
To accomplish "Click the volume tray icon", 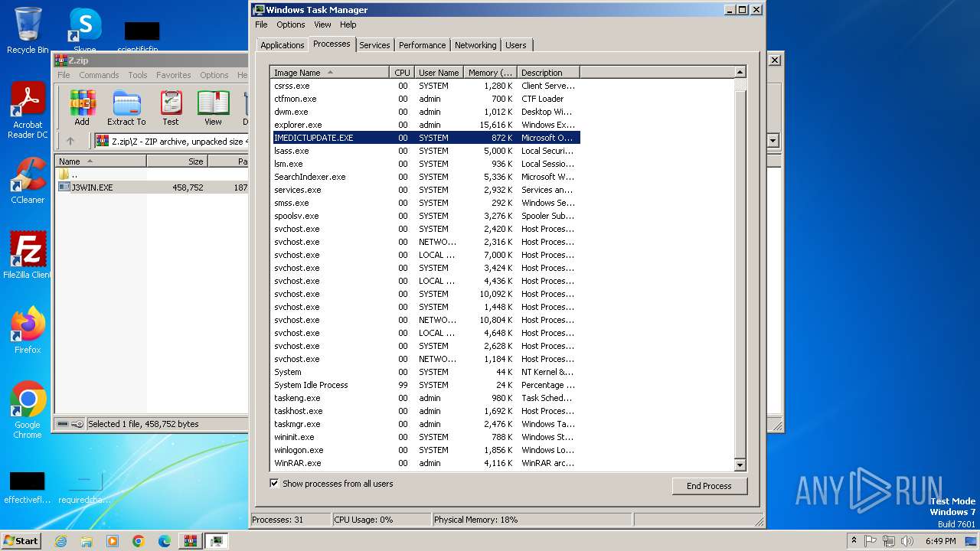I will coord(907,541).
